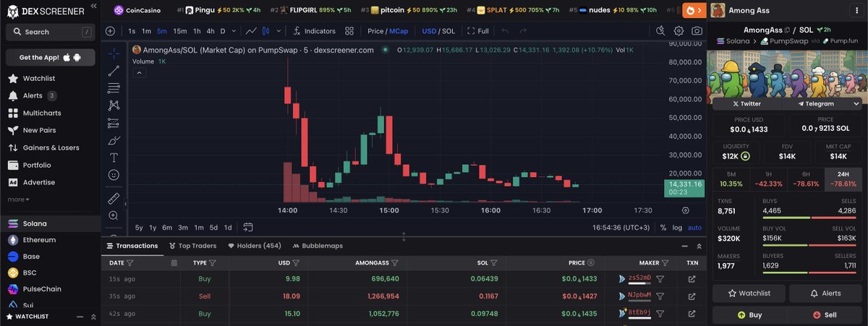Switch chart to Price view

375,31
